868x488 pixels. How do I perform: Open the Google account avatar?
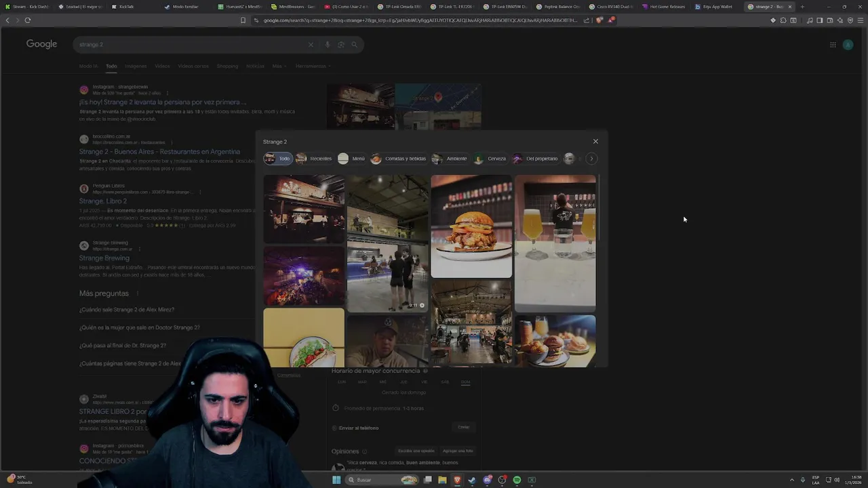tap(848, 45)
